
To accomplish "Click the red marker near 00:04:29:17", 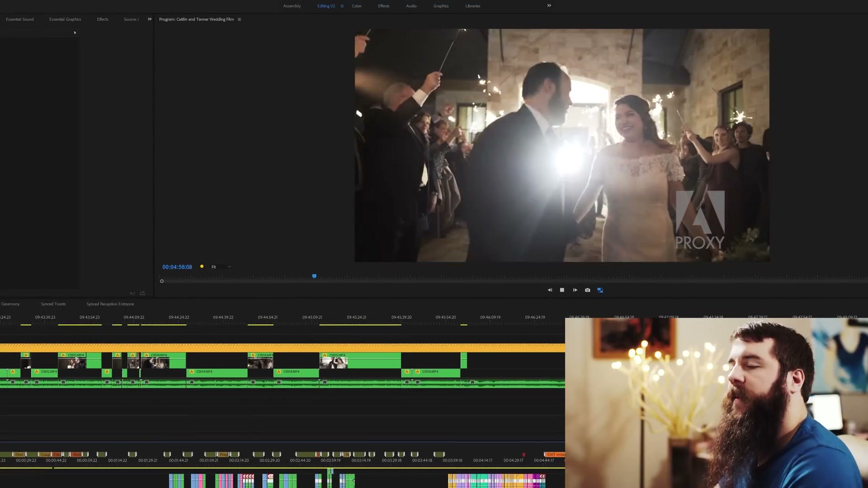I will coord(524,455).
